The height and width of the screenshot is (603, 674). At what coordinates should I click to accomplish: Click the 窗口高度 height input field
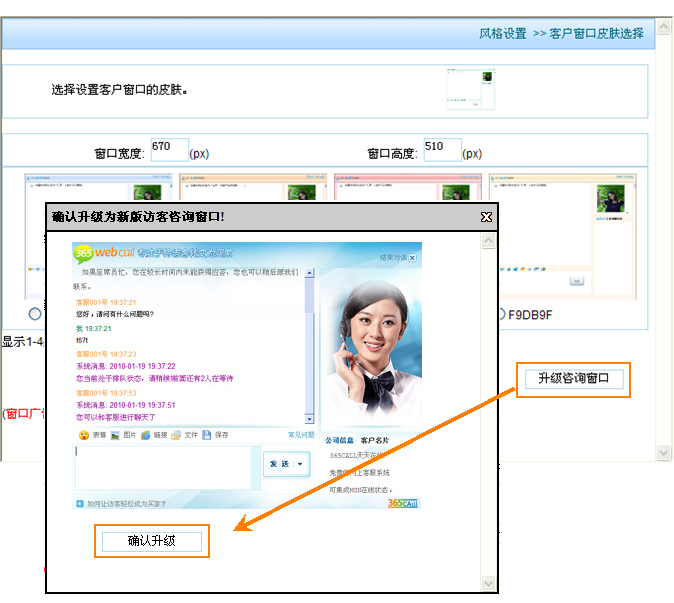[442, 149]
